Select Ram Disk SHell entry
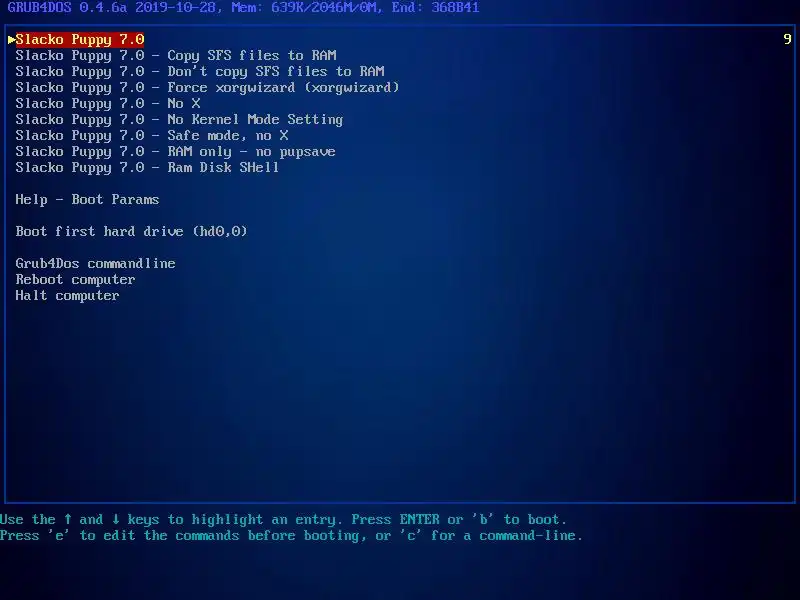Image resolution: width=800 pixels, height=600 pixels. 147,167
